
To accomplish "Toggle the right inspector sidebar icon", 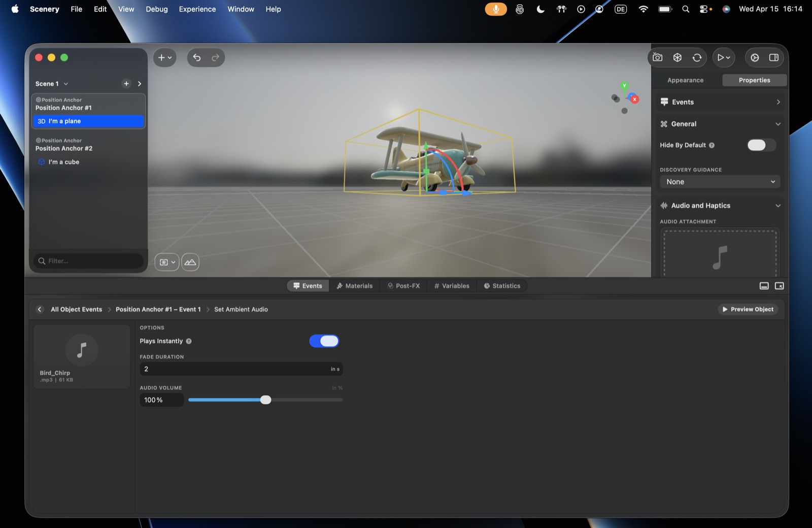I will click(774, 57).
